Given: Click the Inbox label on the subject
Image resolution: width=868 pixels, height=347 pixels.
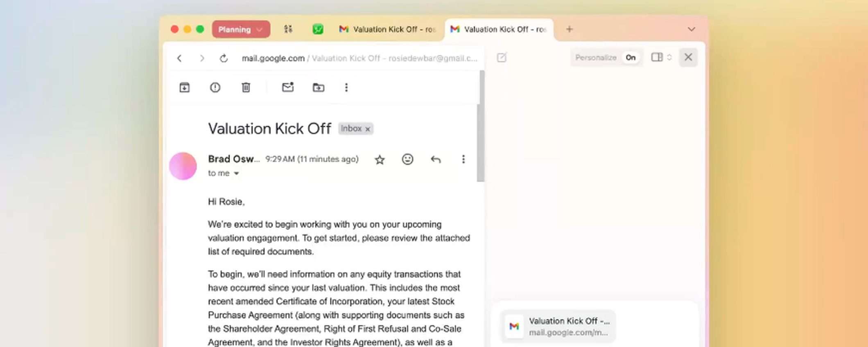Looking at the screenshot, I should tap(351, 128).
